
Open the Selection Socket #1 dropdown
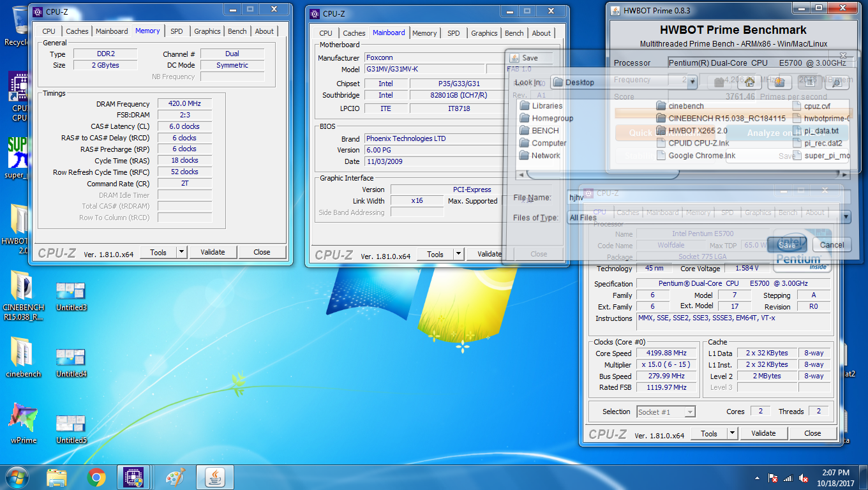tap(666, 412)
